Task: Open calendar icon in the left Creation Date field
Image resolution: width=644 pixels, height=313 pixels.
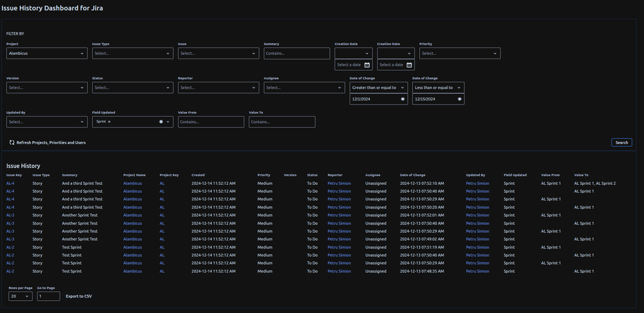Action: (367, 65)
